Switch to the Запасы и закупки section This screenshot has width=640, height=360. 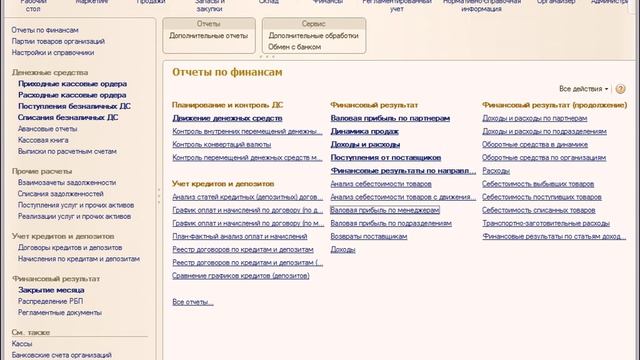pos(209,5)
